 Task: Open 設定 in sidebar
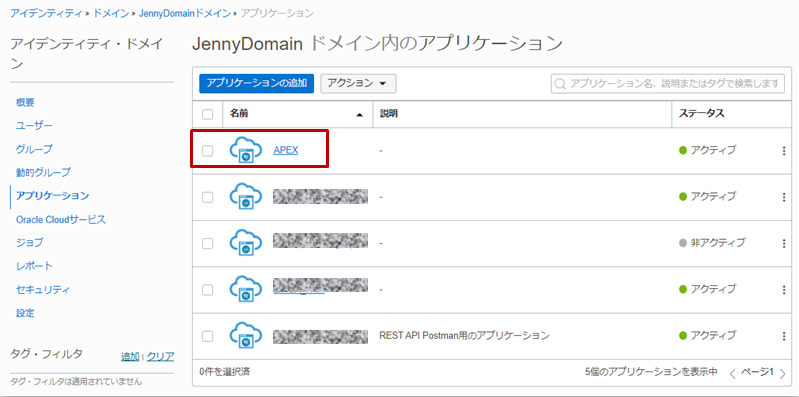click(25, 313)
